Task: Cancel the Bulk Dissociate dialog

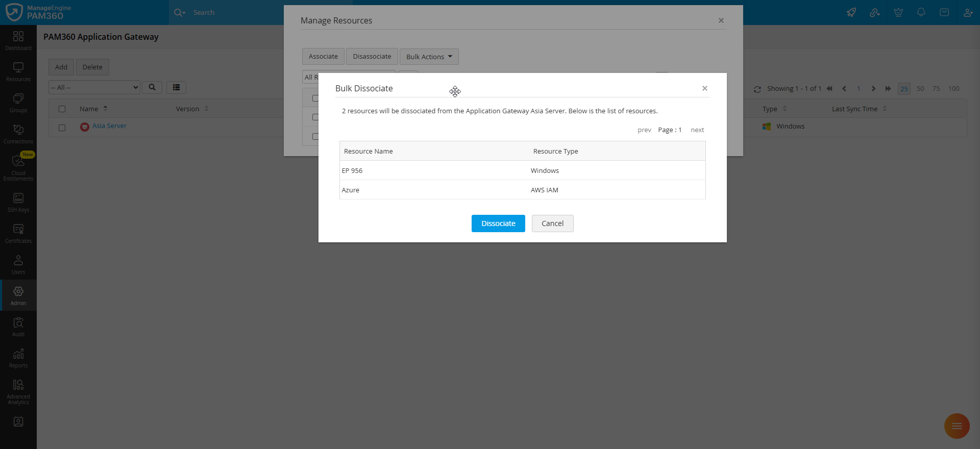Action: tap(553, 223)
